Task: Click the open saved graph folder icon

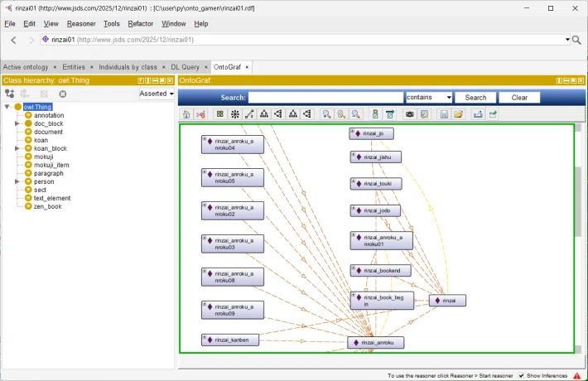Action: (458, 114)
